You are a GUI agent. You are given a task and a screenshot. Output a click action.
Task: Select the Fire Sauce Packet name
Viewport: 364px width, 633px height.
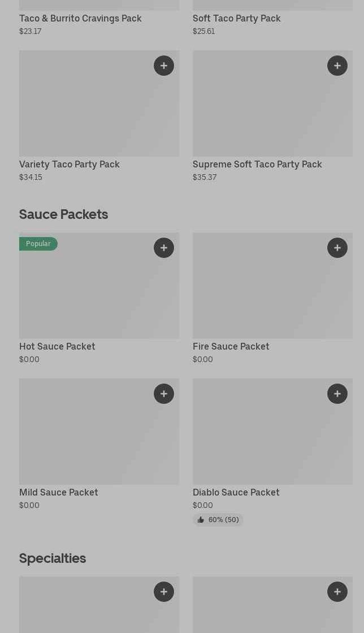click(231, 346)
